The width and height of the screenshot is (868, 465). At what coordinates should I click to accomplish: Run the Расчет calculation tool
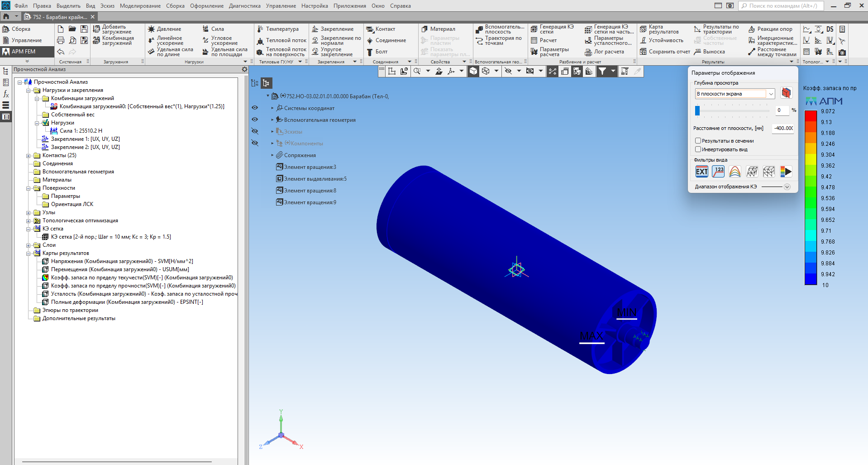click(534, 40)
